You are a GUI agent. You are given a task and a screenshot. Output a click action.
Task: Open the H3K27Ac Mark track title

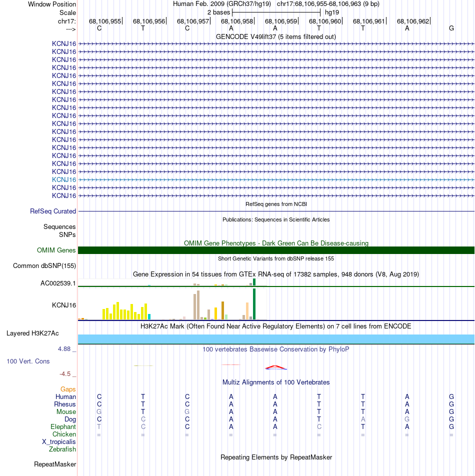[x=276, y=326]
